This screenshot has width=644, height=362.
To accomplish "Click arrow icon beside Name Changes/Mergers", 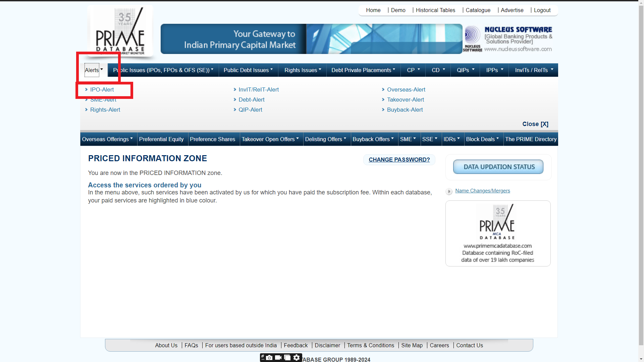I will (449, 191).
